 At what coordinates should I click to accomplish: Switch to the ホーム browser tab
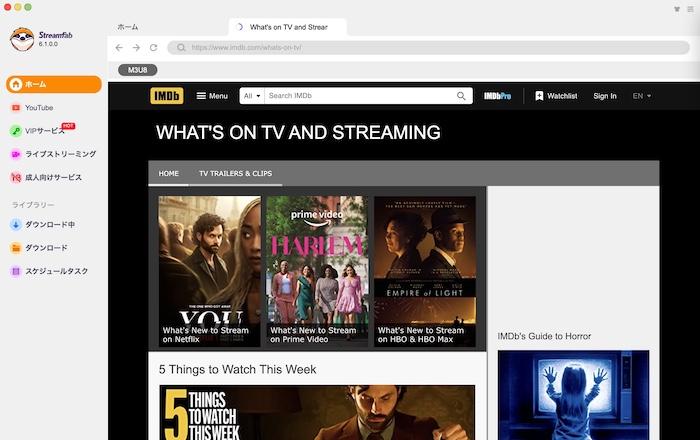pos(128,27)
